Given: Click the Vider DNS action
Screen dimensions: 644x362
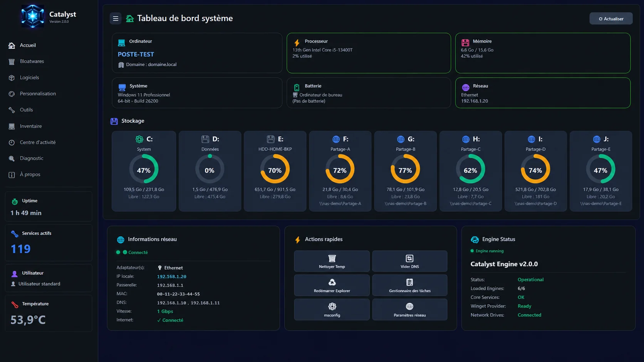Looking at the screenshot, I should tap(409, 261).
